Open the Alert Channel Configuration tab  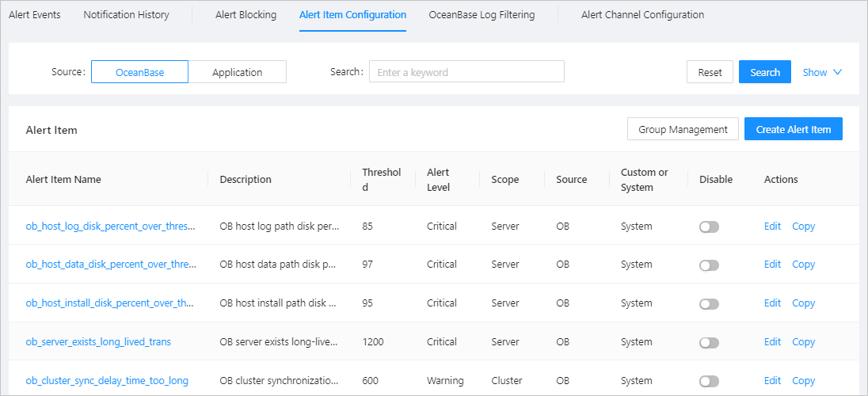click(642, 15)
